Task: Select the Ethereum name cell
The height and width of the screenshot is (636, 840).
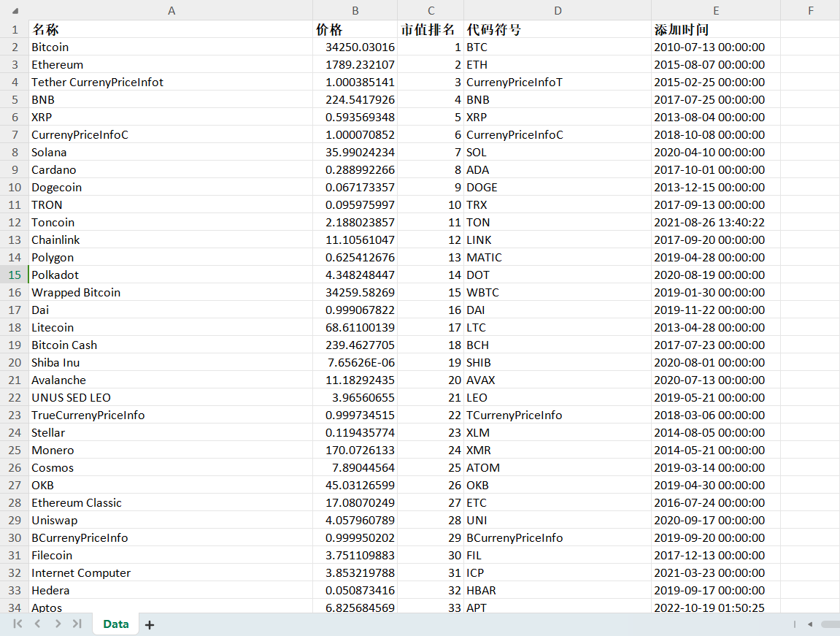Action: (171, 65)
